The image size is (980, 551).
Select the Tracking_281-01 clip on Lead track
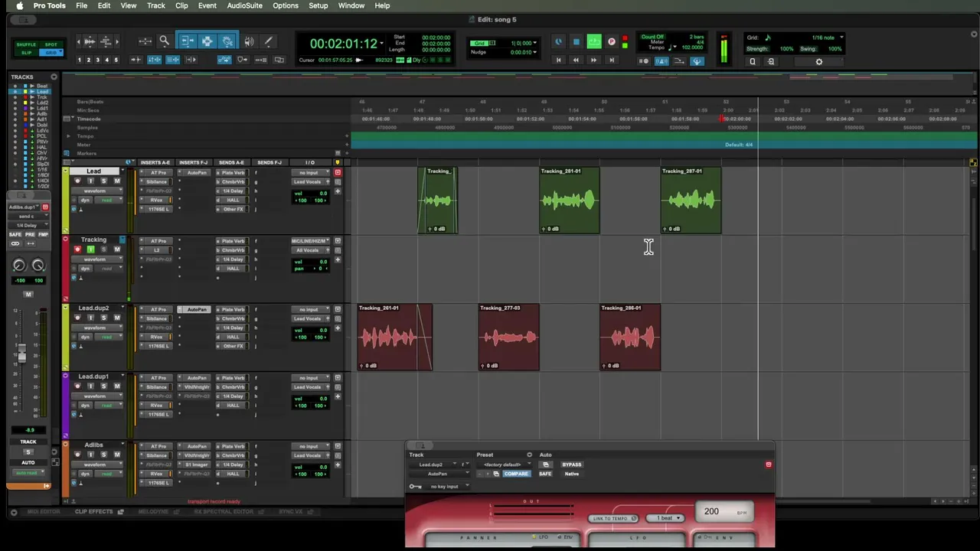tap(570, 201)
